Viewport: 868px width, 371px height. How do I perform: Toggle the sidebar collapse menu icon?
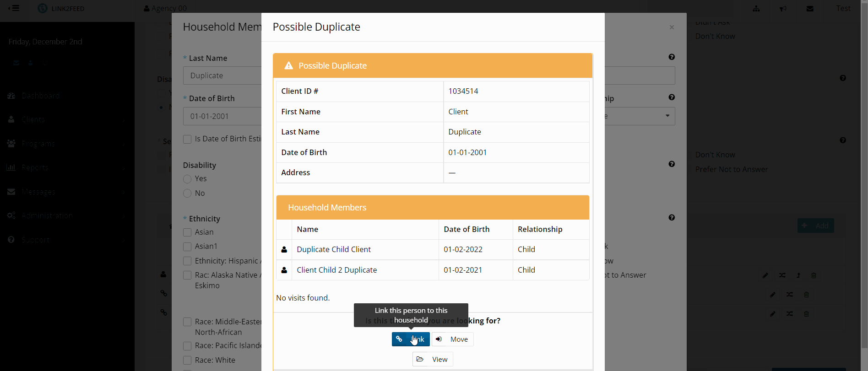pos(14,8)
